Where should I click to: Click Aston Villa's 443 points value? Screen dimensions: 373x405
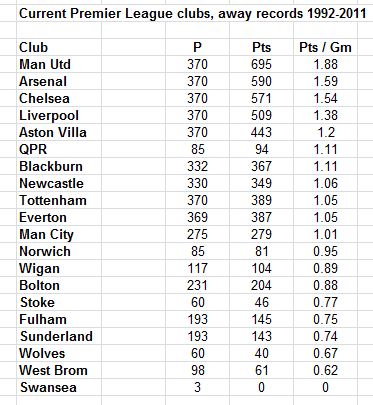261,132
